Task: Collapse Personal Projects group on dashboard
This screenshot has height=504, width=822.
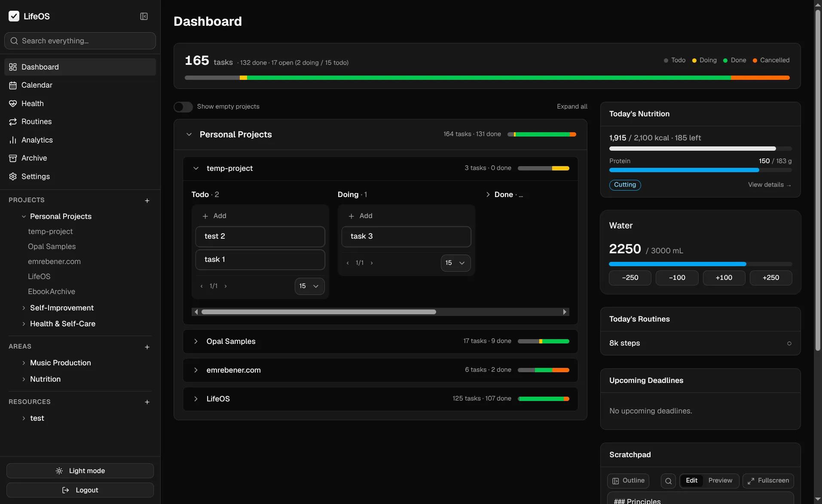Action: pos(189,134)
